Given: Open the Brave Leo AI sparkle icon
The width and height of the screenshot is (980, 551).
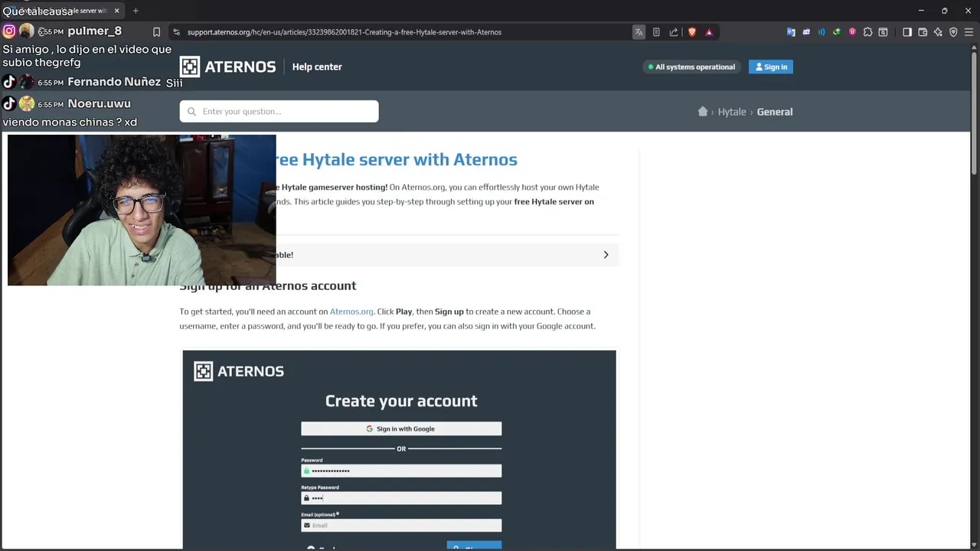Looking at the screenshot, I should coord(938,32).
